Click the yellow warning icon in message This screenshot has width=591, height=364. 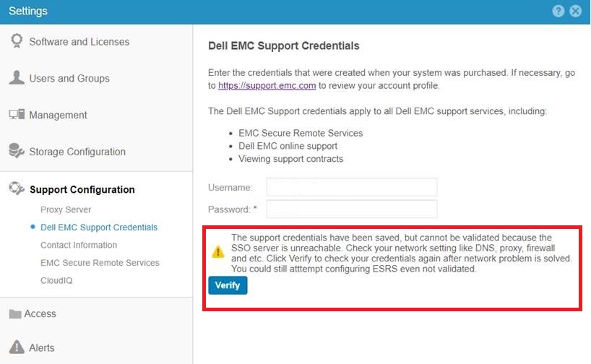tap(217, 252)
